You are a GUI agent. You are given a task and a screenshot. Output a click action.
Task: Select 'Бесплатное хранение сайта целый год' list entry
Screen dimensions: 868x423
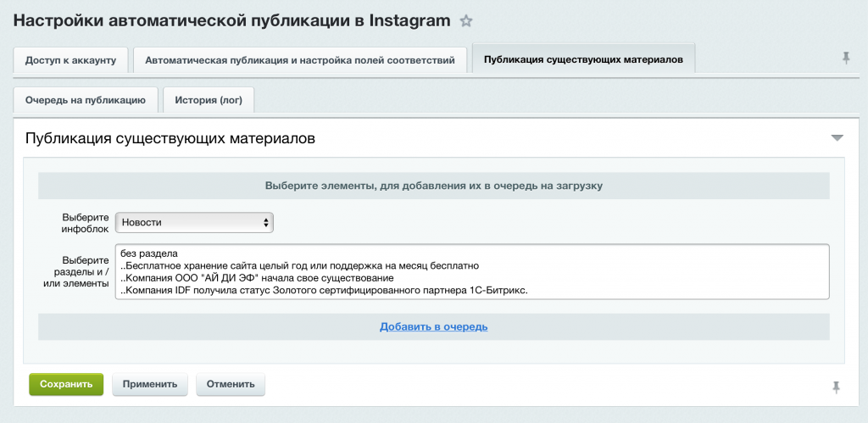[x=300, y=265]
